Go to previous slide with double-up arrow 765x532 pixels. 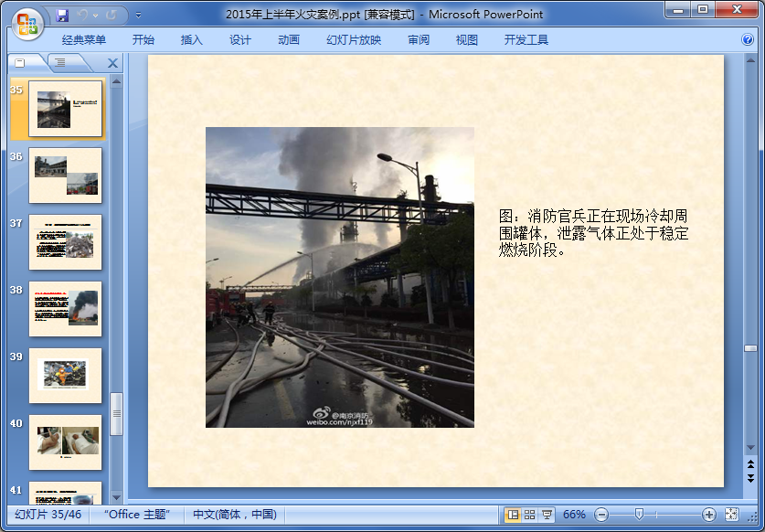pyautogui.click(x=750, y=463)
